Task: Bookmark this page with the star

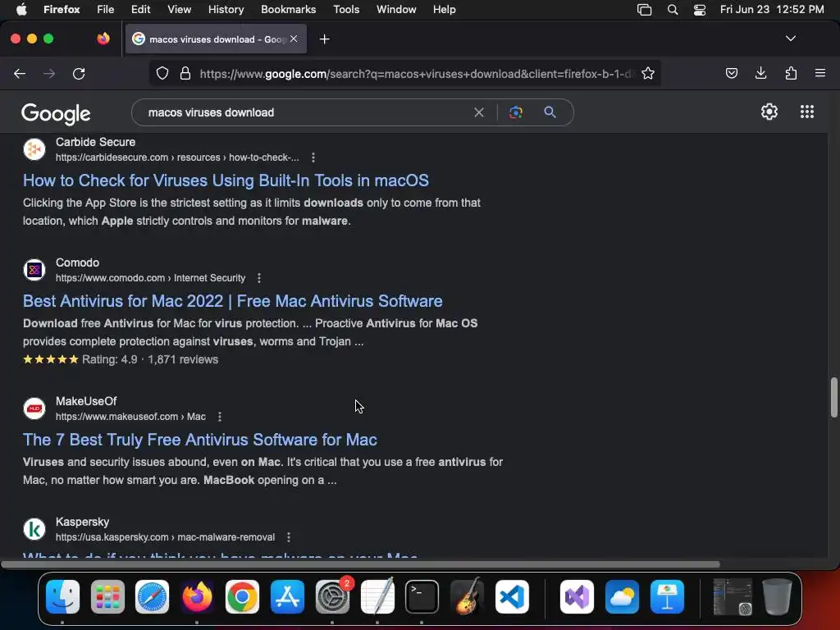Action: [648, 73]
